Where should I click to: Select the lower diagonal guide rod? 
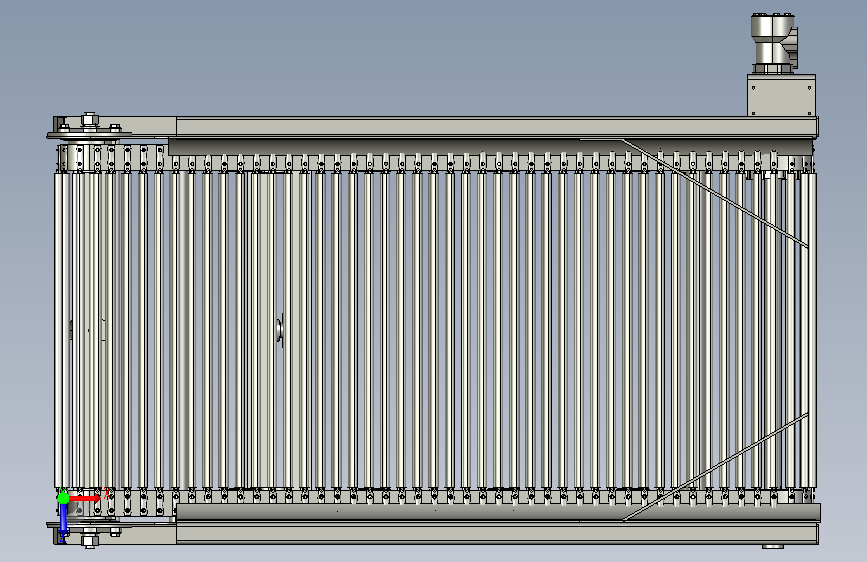point(715,467)
